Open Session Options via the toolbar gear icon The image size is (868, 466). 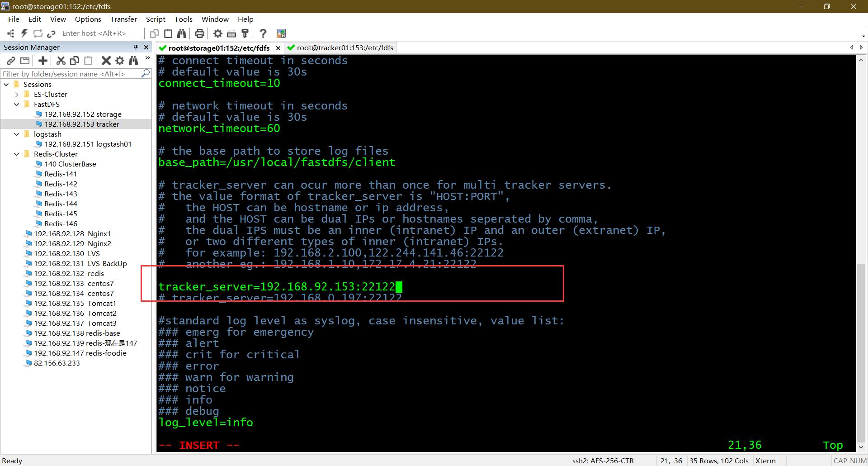pos(218,33)
